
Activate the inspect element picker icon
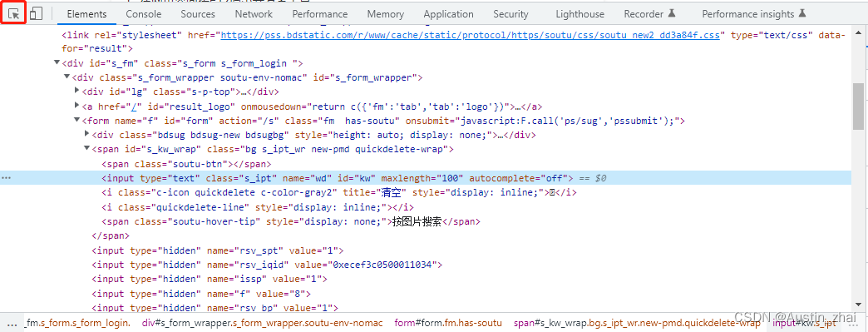coord(14,14)
